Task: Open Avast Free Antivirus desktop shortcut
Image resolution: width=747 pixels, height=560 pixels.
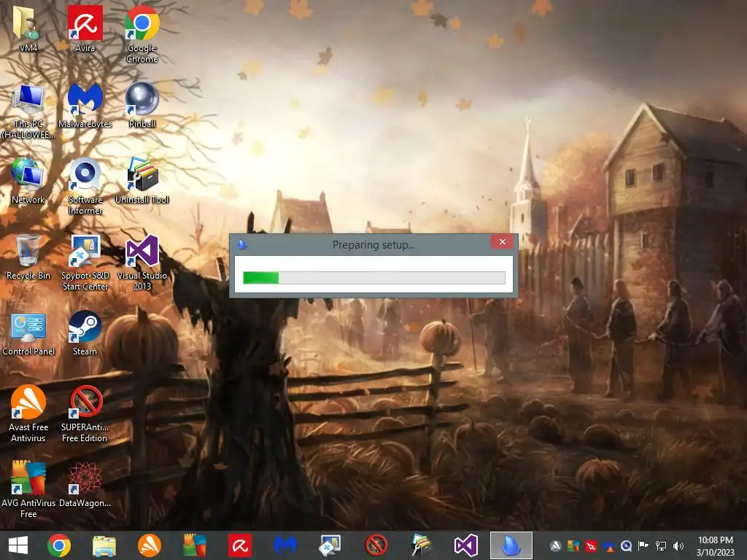Action: point(28,413)
